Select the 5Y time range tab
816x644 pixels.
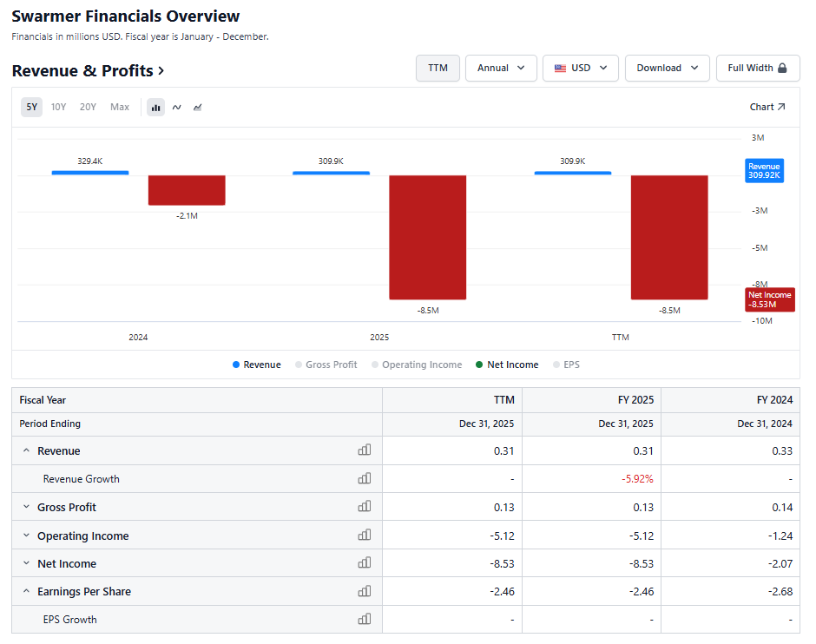(x=32, y=107)
